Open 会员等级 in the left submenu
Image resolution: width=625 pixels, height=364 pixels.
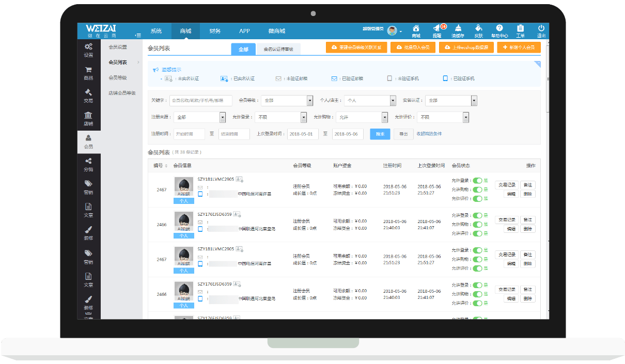point(118,77)
